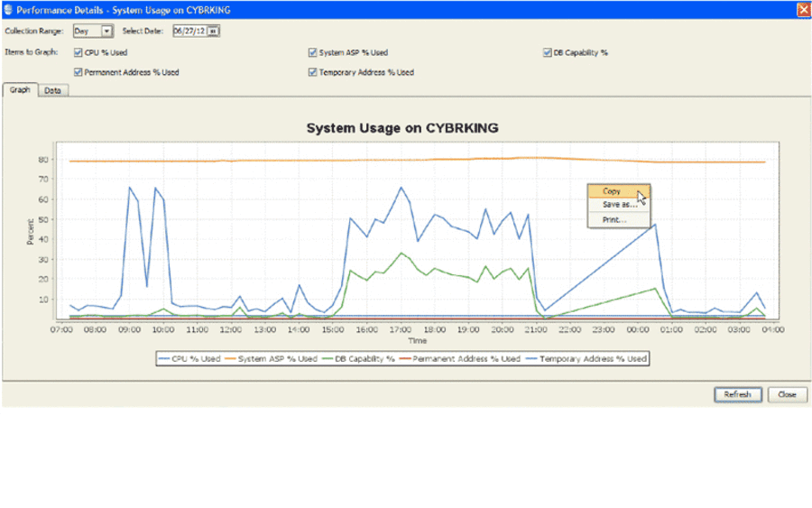Image resolution: width=812 pixels, height=508 pixels.
Task: Click the 80 percent axis label
Action: [x=43, y=160]
